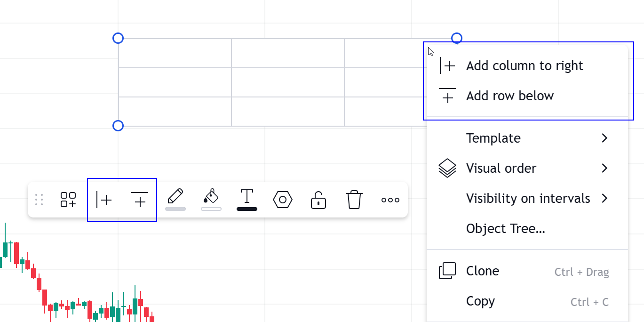Toggle the lock icon for the table
Viewport: 644px width, 322px height.
point(318,200)
